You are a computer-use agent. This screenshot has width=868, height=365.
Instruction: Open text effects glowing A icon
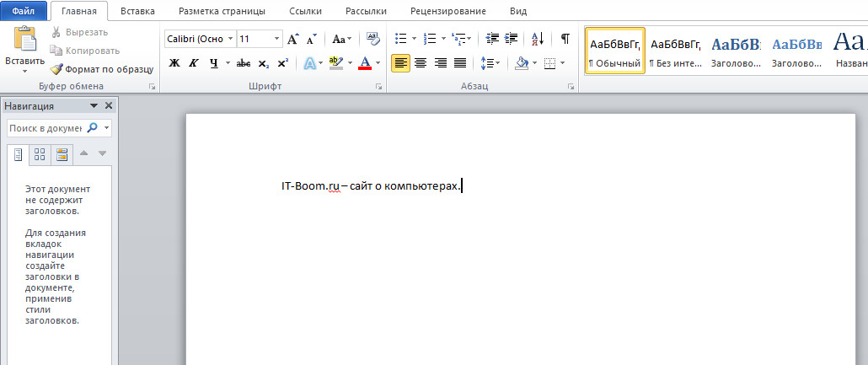(310, 63)
